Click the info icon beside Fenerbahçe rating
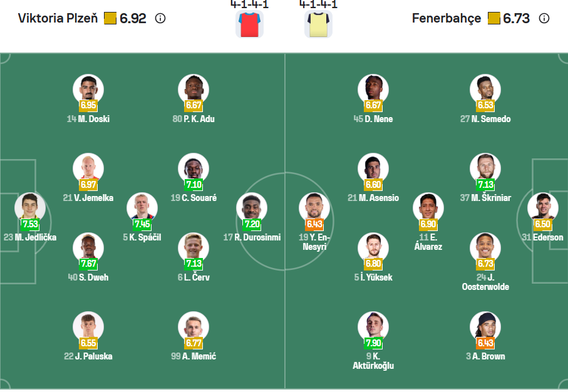The width and height of the screenshot is (568, 392). (544, 18)
